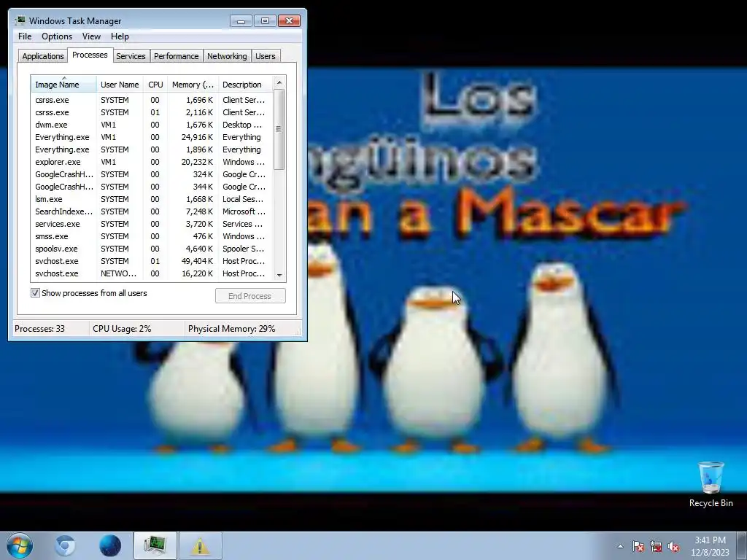Select the lsm.exe process
Screen dimensions: 747x560
(152, 199)
